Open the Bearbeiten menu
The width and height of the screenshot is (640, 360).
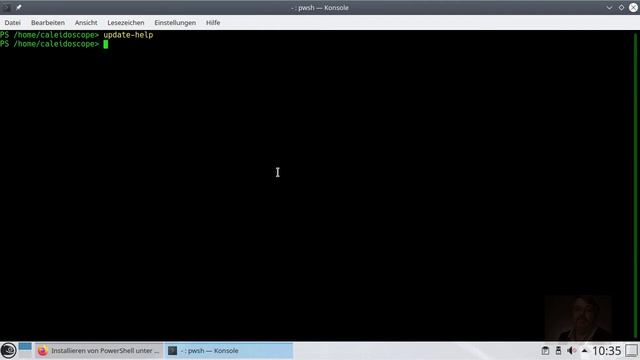[x=48, y=23]
